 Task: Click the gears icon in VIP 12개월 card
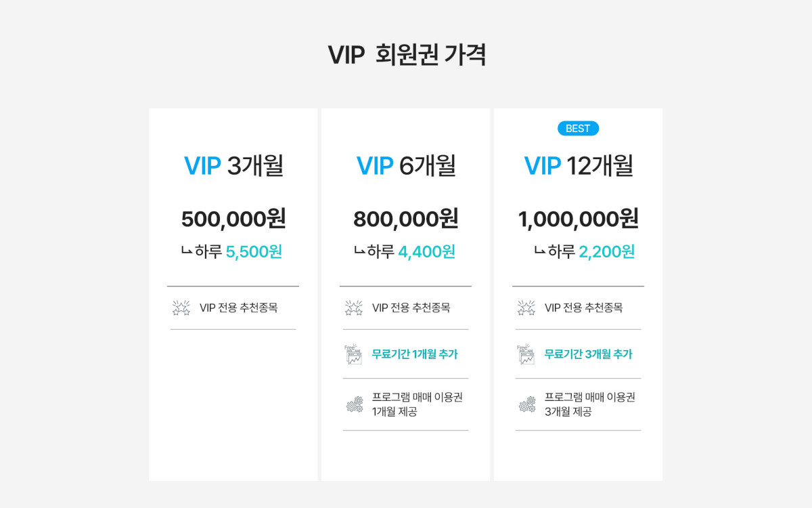[526, 405]
